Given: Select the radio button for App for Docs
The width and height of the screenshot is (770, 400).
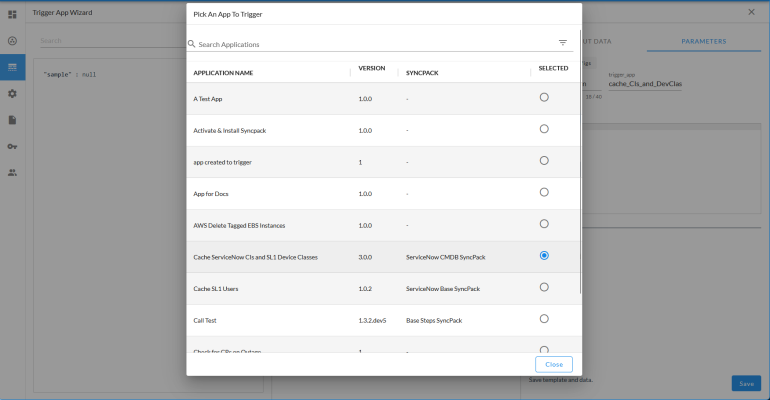Looking at the screenshot, I should 544,192.
